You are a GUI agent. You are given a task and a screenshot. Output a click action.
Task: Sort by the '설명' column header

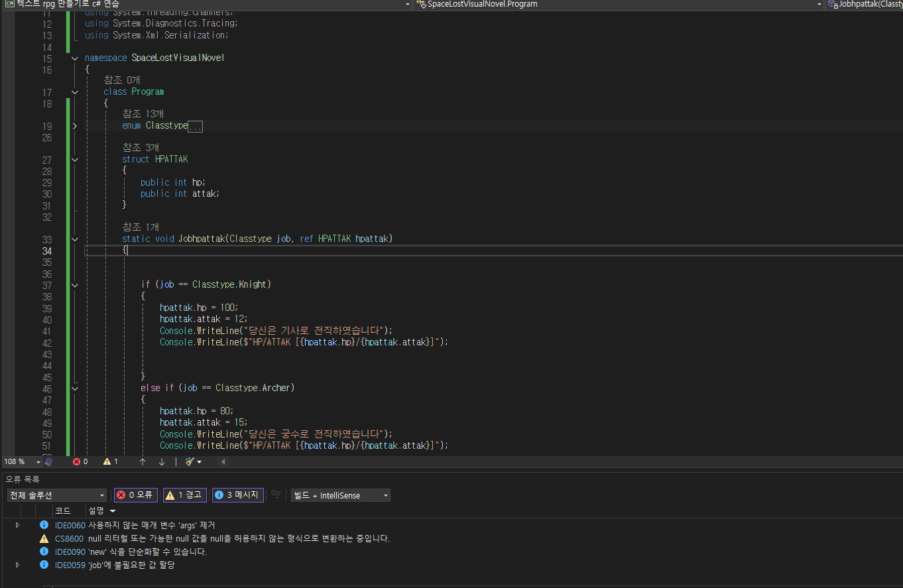(102, 511)
